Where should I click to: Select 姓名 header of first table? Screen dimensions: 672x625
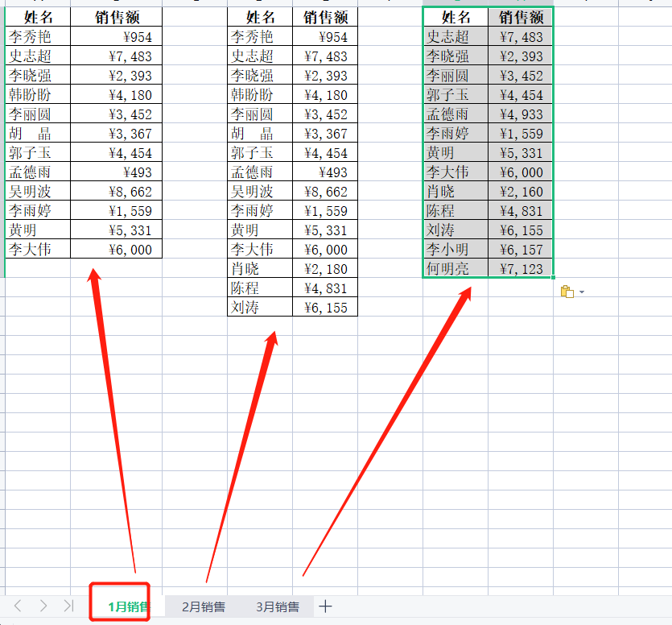(38, 17)
